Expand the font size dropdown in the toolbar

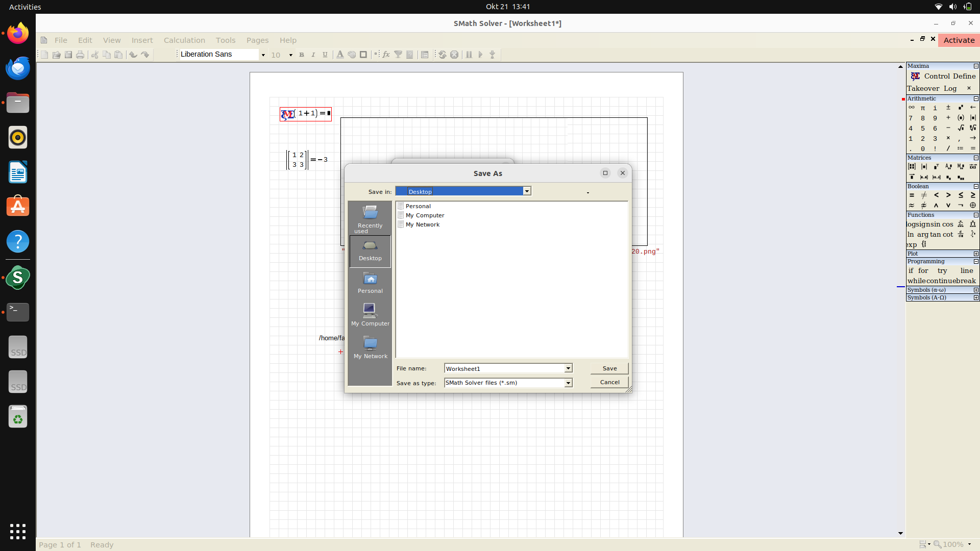pyautogui.click(x=290, y=55)
